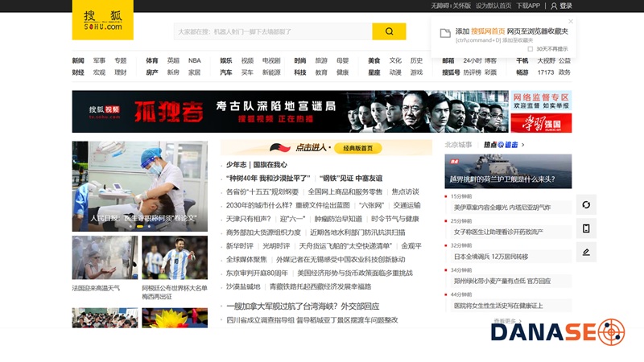Open the 电视剧 navigation item
Image resolution: width=644 pixels, height=362 pixels.
[x=271, y=60]
